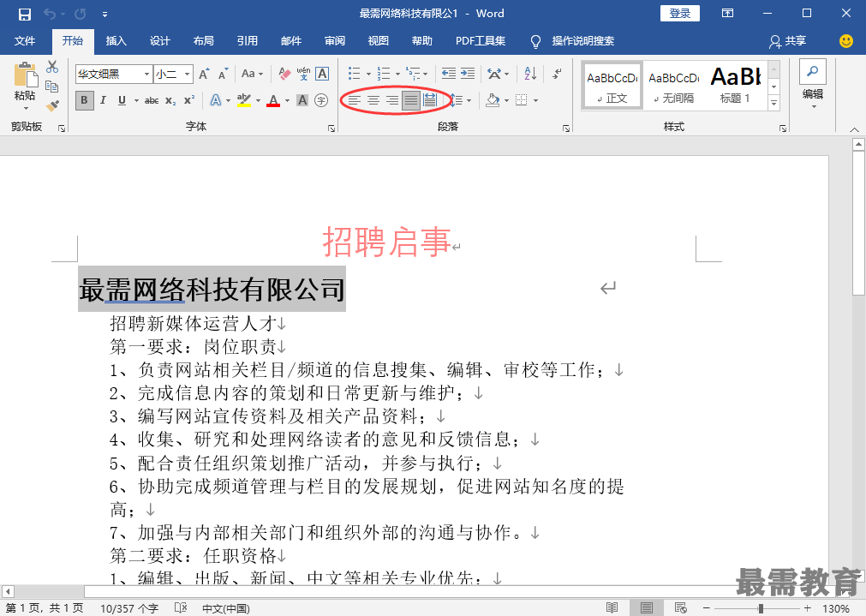Image resolution: width=866 pixels, height=616 pixels.
Task: Expand the numbered list dropdown arrow
Action: coord(397,74)
